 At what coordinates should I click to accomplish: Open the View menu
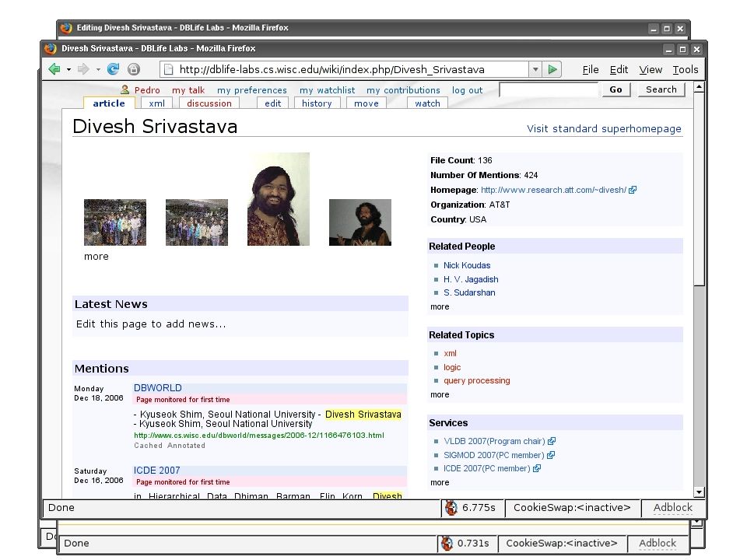tap(651, 69)
